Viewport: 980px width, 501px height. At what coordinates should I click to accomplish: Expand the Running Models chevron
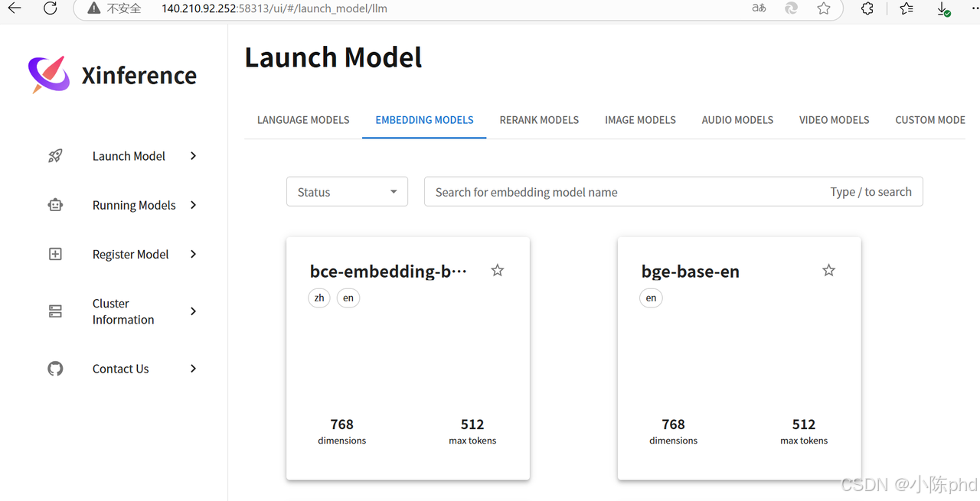[193, 205]
